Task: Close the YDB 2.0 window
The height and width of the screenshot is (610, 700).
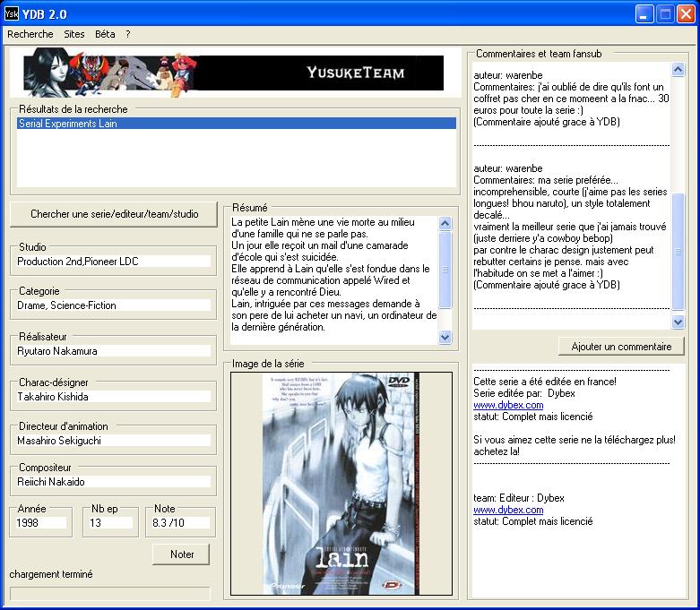Action: (x=686, y=14)
